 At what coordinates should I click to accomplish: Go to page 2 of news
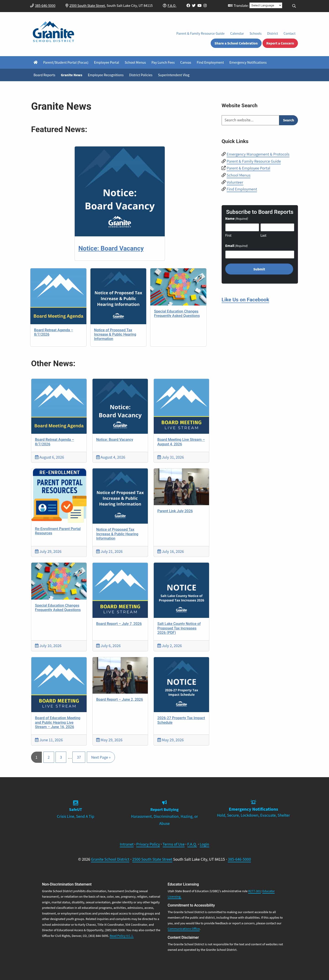[x=48, y=758]
